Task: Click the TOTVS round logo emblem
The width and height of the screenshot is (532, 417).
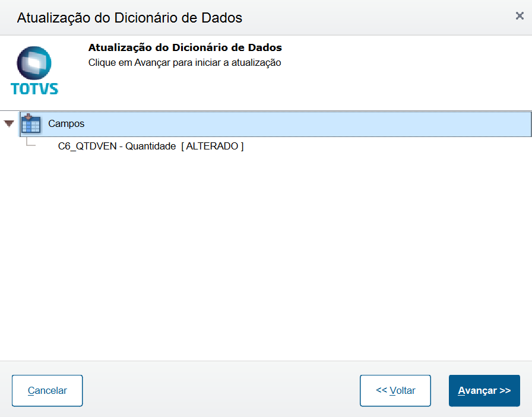Action: (x=34, y=63)
